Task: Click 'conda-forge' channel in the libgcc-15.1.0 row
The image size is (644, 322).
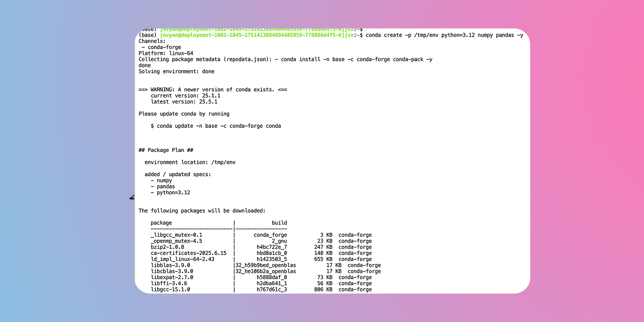Action: click(355, 289)
